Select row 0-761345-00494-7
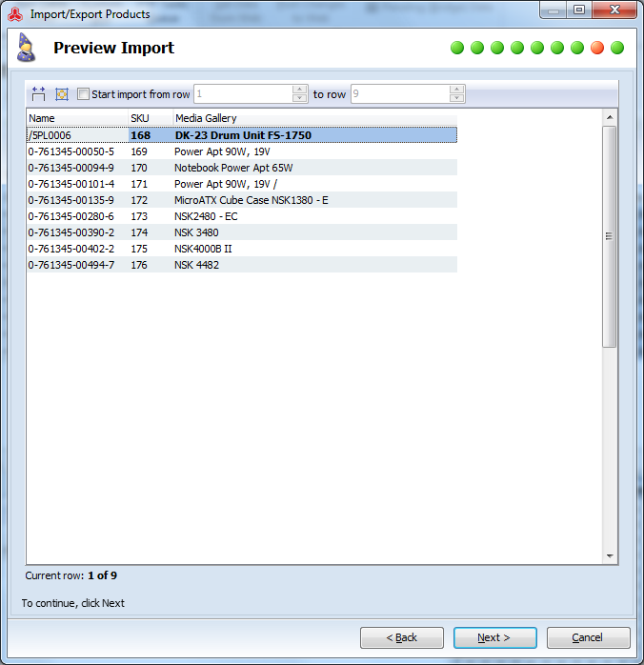This screenshot has width=644, height=665. coord(242,265)
